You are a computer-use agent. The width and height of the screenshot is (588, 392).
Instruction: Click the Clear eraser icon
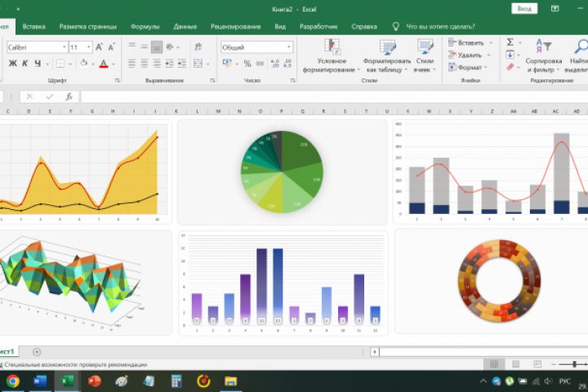pyautogui.click(x=510, y=67)
